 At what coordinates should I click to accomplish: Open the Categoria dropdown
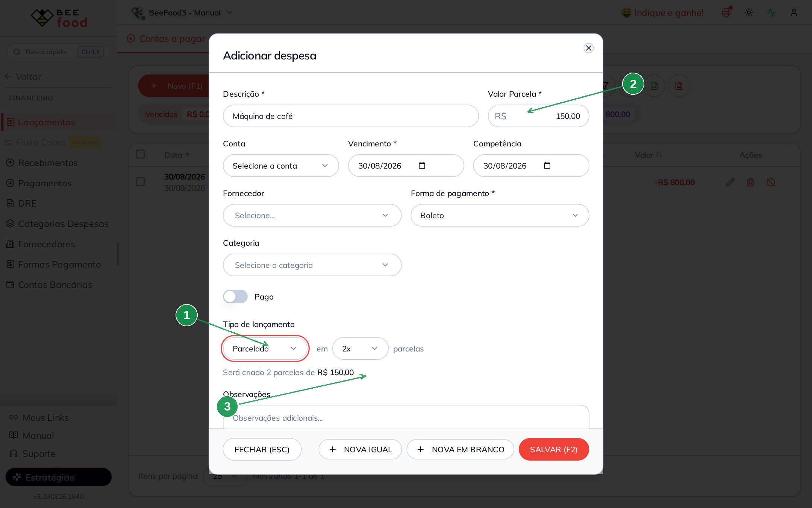click(x=312, y=265)
